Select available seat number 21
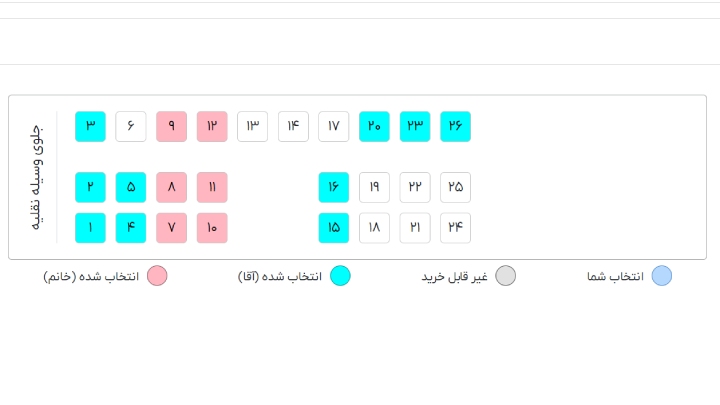Viewport: 720px width, 405px height. coord(415,228)
